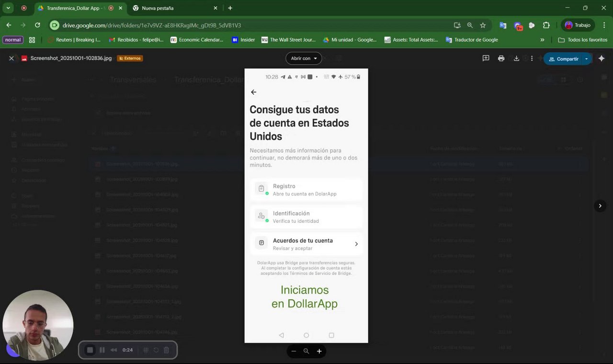Expand the arrow next to Compartir

click(x=587, y=59)
